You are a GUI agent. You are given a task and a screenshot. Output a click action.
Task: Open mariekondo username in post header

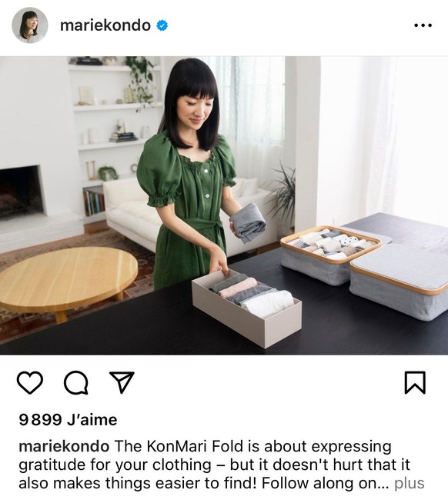(105, 25)
